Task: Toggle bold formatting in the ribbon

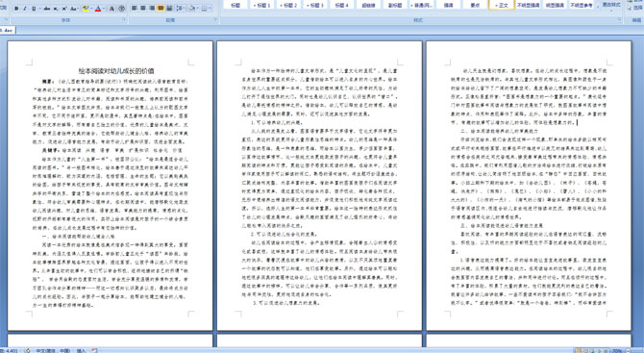Action: [x=16, y=9]
